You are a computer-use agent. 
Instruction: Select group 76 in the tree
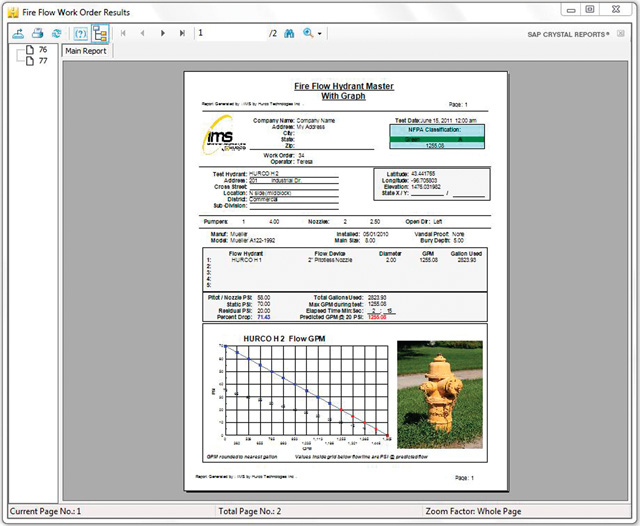click(x=42, y=49)
